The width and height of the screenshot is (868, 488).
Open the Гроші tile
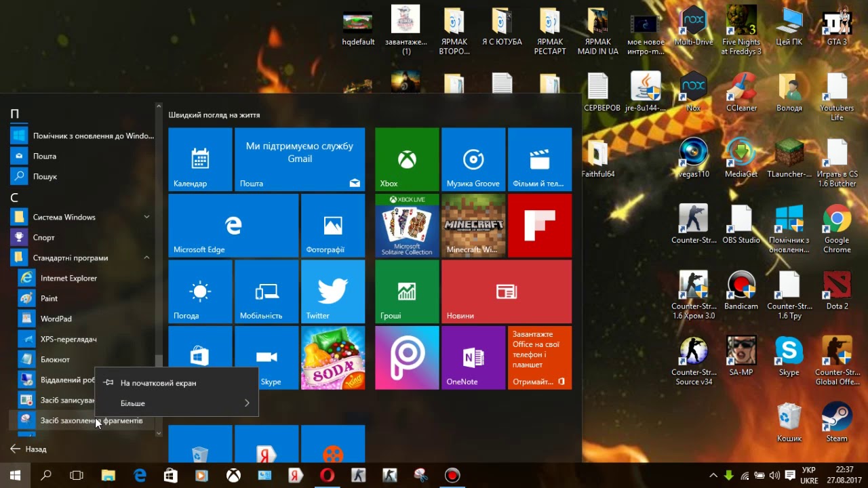point(407,291)
